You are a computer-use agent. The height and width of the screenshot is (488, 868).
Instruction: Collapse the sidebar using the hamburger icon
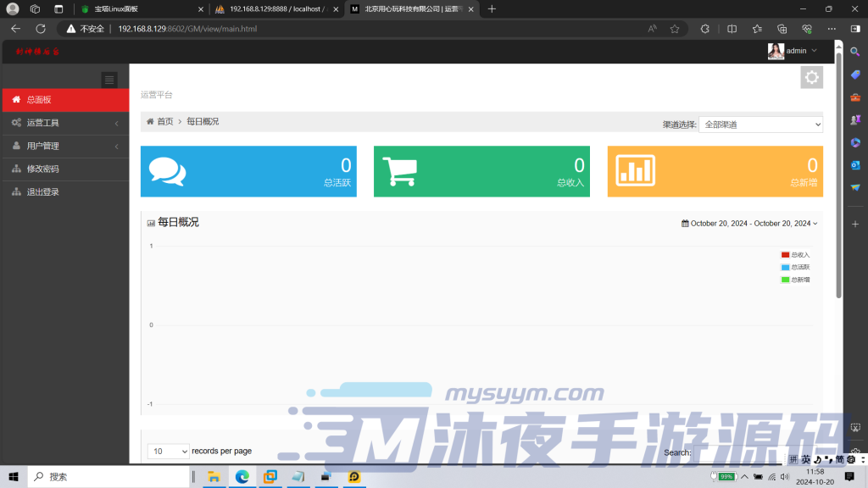pos(109,80)
